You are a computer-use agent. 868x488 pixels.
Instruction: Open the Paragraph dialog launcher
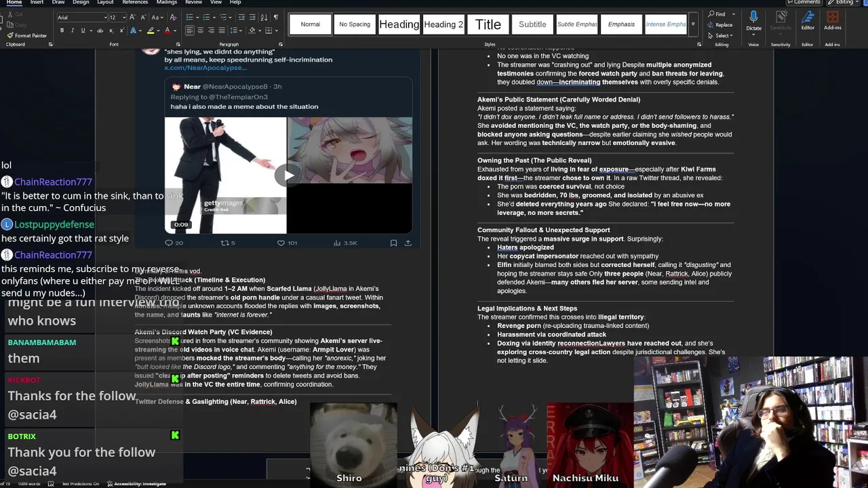click(279, 45)
